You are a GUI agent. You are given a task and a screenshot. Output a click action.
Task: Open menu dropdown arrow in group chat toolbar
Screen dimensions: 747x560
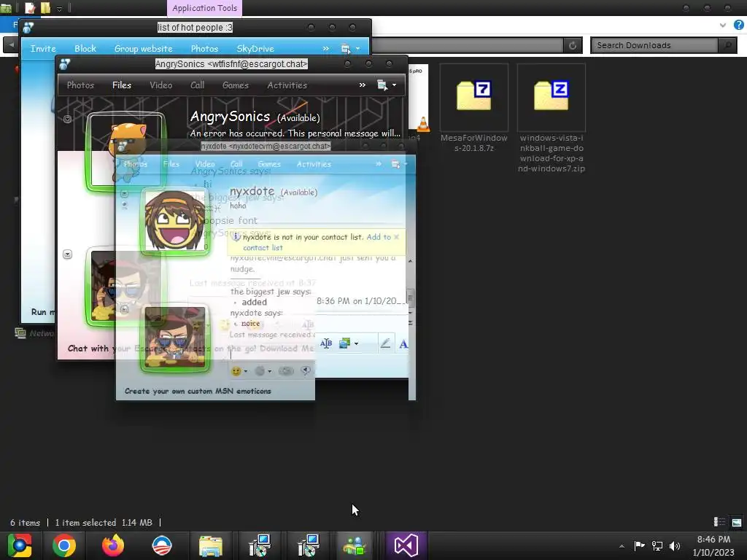tap(357, 49)
